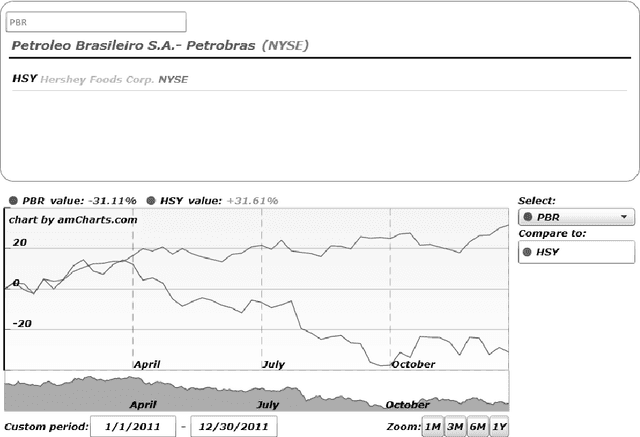Choose the HSY Hershey Foods Corp. suggestion

tap(100, 79)
